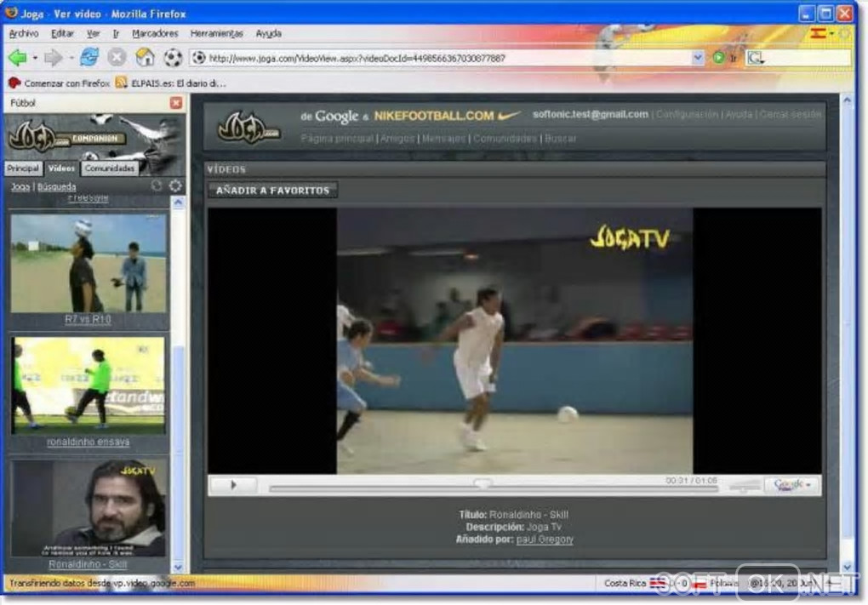Click the Joga link in sidebar
This screenshot has width=868, height=605.
point(20,186)
